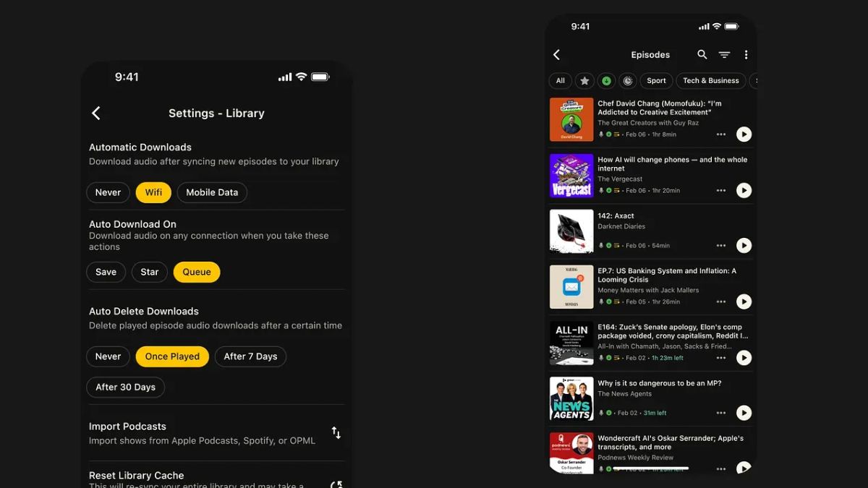
Task: Open the filter icon beside search
Action: coord(724,54)
